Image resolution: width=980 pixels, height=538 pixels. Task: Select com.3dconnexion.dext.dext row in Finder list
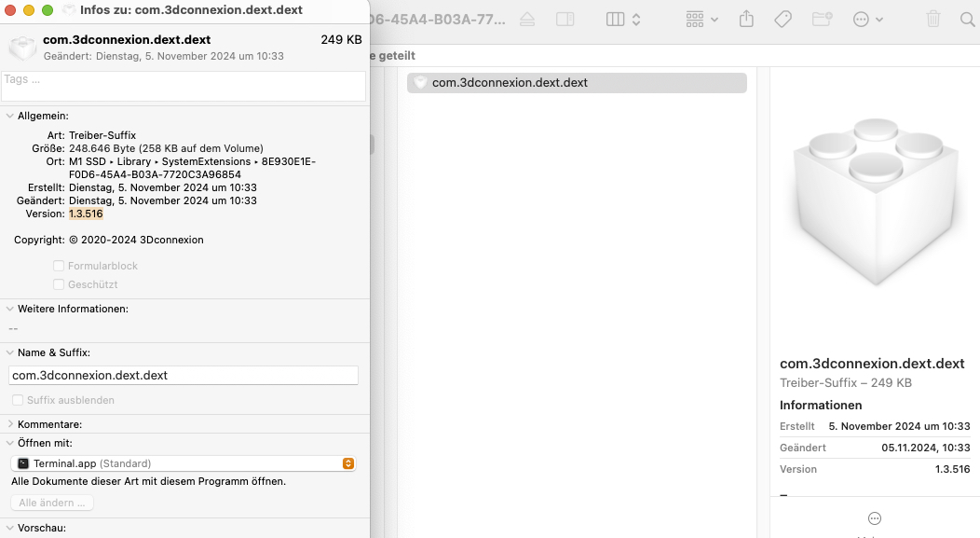pyautogui.click(x=577, y=83)
